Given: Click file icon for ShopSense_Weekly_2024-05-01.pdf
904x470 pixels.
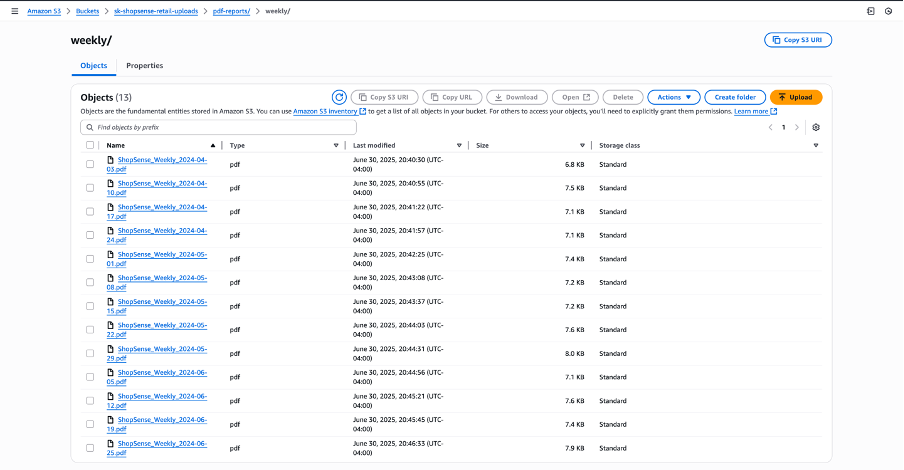Looking at the screenshot, I should pos(111,254).
